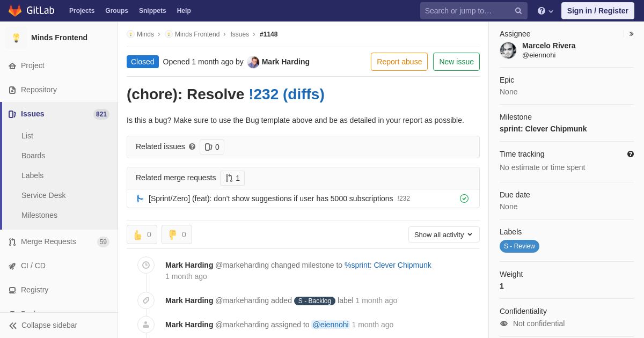
Task: Click the Minds Frontend project title in sidebar
Action: click(59, 38)
